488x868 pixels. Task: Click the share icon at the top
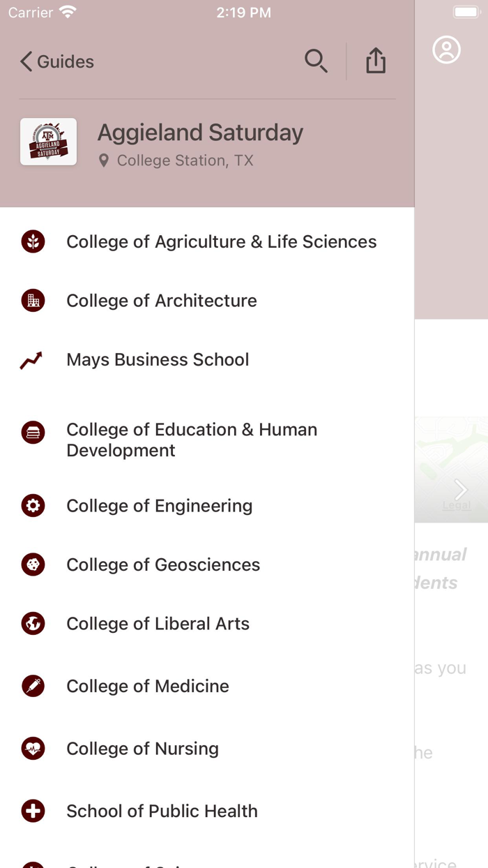point(376,61)
